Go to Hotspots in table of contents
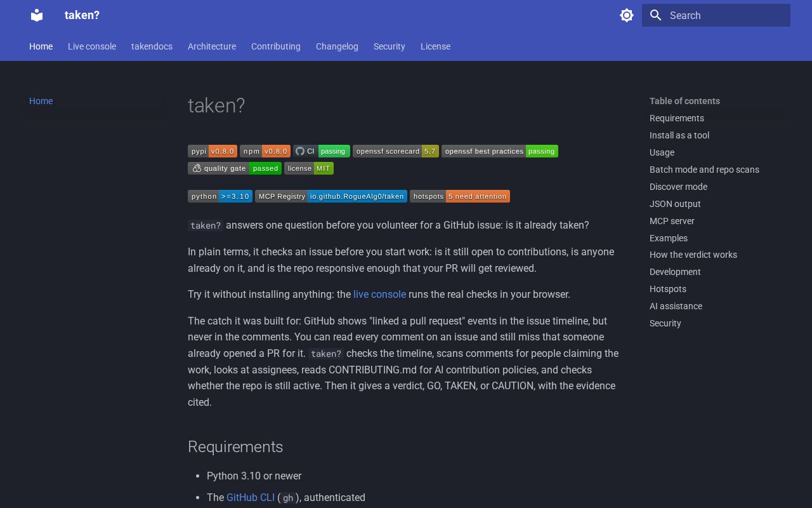Screen dimensions: 812x508 point(668,289)
